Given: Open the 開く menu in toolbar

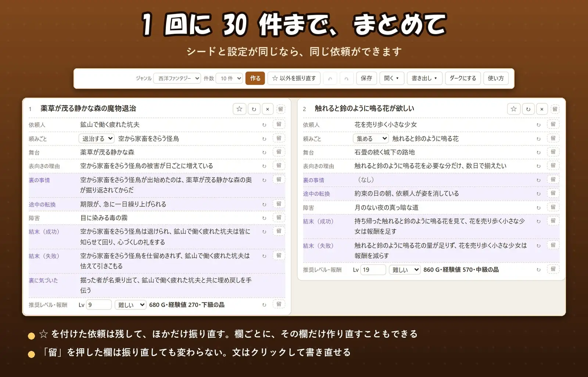Looking at the screenshot, I should pyautogui.click(x=392, y=79).
